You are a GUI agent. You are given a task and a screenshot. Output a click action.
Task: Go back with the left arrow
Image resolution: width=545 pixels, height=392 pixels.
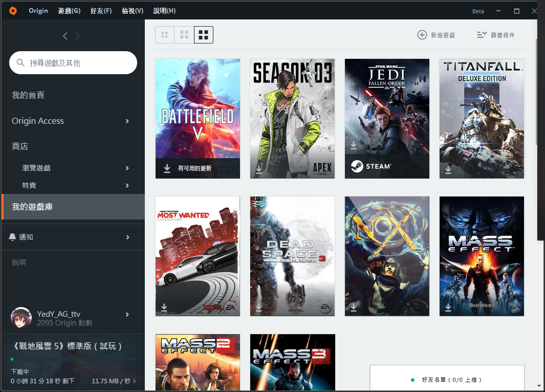[65, 36]
